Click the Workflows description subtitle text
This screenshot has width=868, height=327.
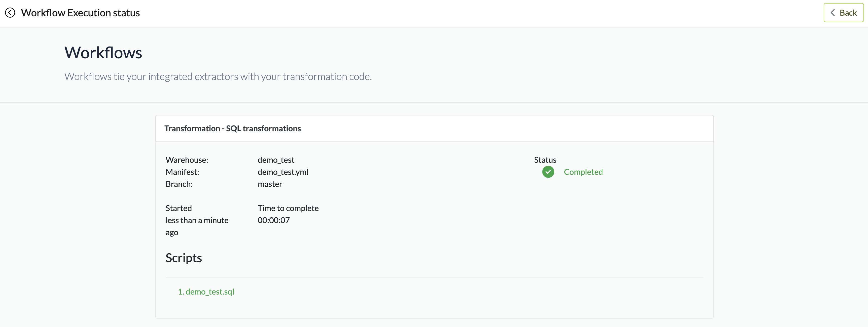[x=218, y=77]
